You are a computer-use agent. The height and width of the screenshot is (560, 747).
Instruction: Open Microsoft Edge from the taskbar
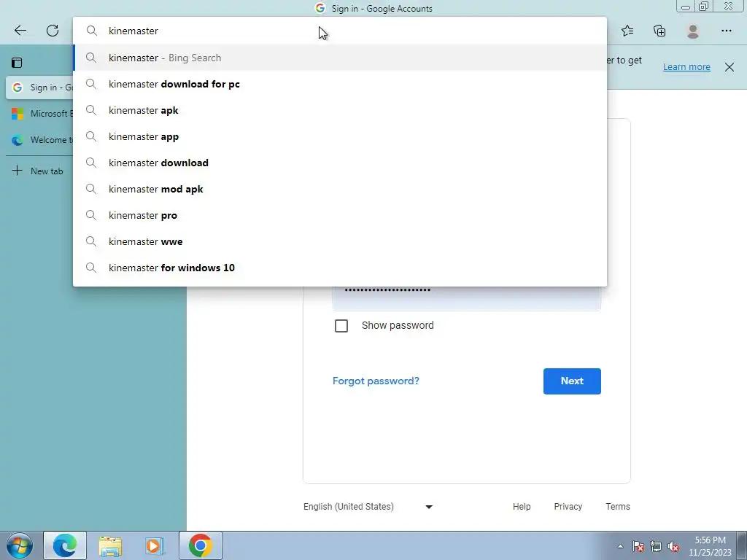click(x=65, y=545)
